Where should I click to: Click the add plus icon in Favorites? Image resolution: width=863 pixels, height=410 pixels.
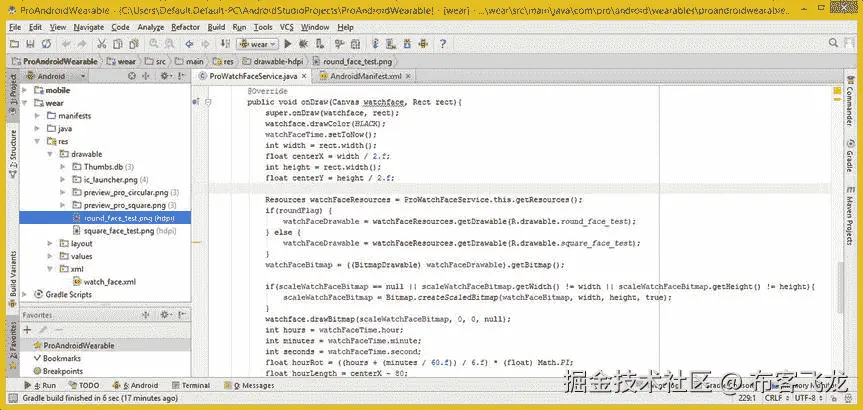click(x=27, y=330)
